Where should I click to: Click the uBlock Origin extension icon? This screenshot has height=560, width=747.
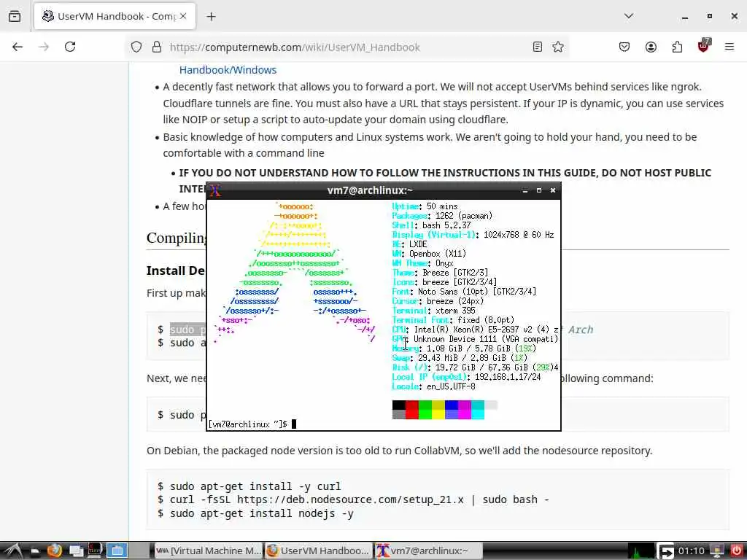tap(704, 46)
